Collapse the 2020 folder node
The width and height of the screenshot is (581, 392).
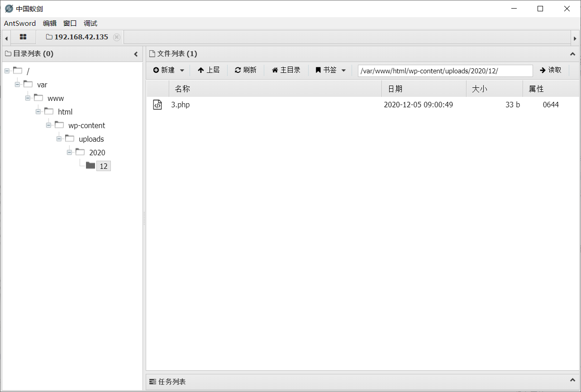(69, 152)
